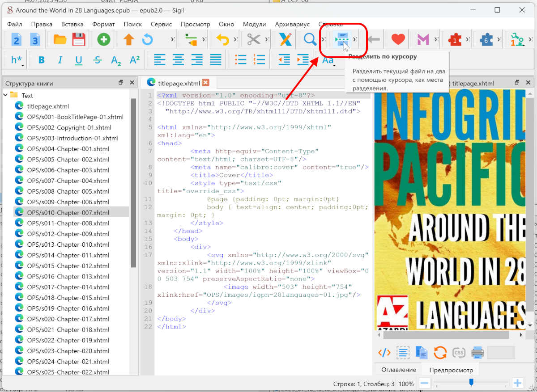Open the Inspector code icon in preview
The height and width of the screenshot is (392, 537).
click(384, 352)
